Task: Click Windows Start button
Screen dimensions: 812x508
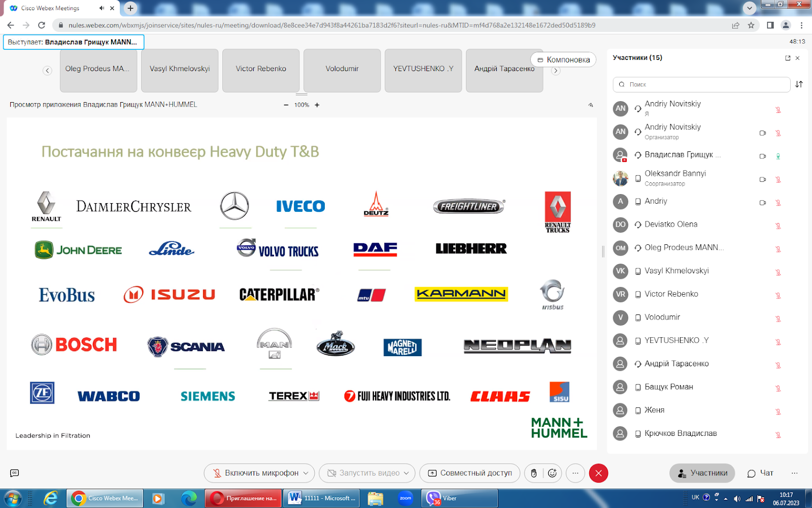Action: point(13,498)
